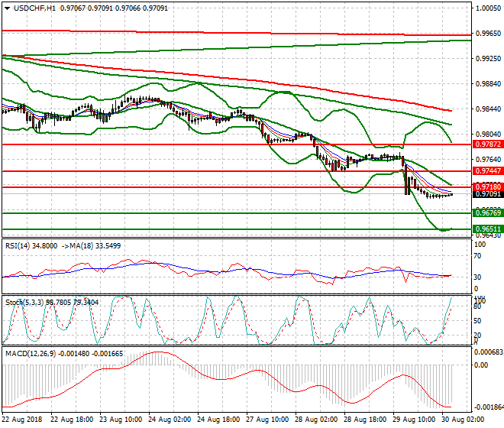
Task: Click the 28 Aug 18:00 time label
Action: (x=365, y=420)
